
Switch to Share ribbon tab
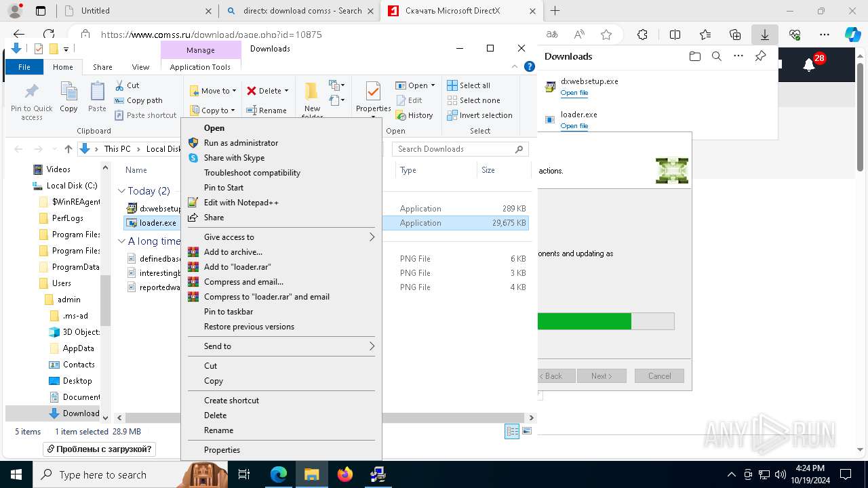[102, 67]
